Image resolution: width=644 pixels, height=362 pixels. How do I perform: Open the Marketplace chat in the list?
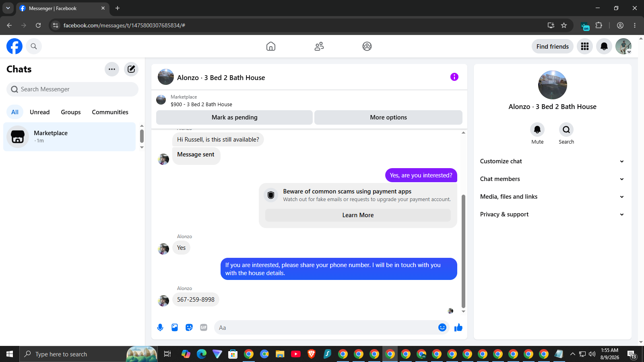pyautogui.click(x=70, y=137)
